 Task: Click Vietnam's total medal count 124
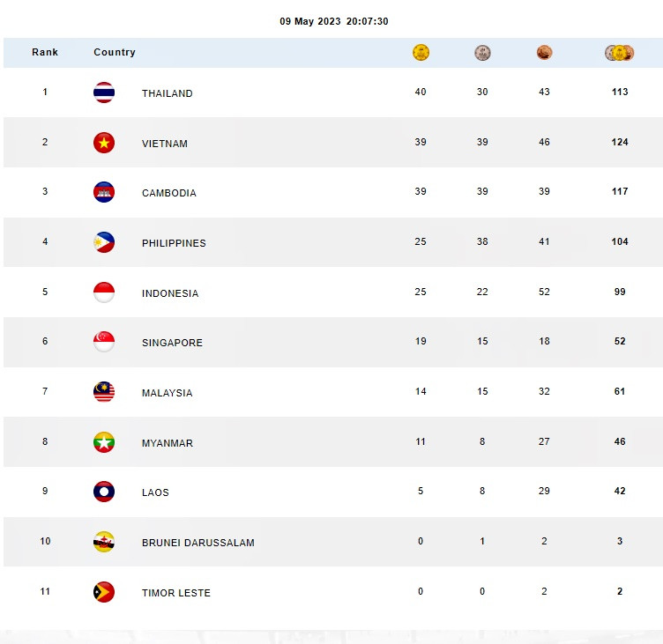620,143
